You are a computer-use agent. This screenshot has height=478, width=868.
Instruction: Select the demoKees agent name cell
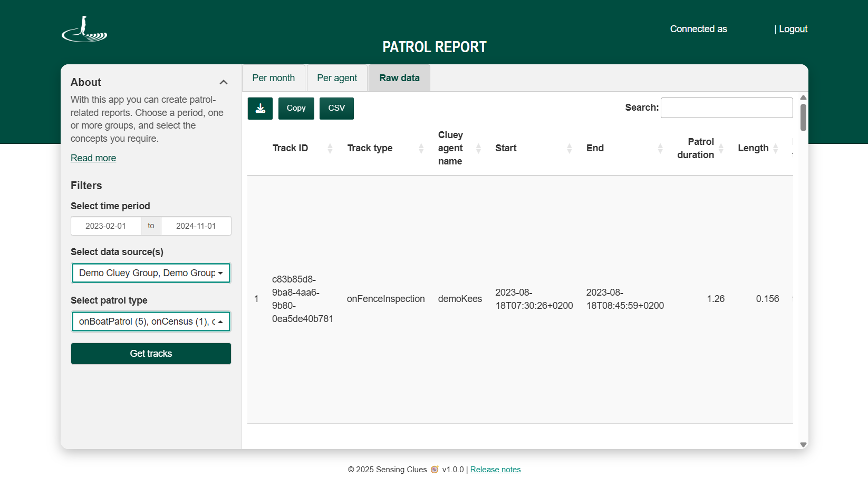coord(460,299)
